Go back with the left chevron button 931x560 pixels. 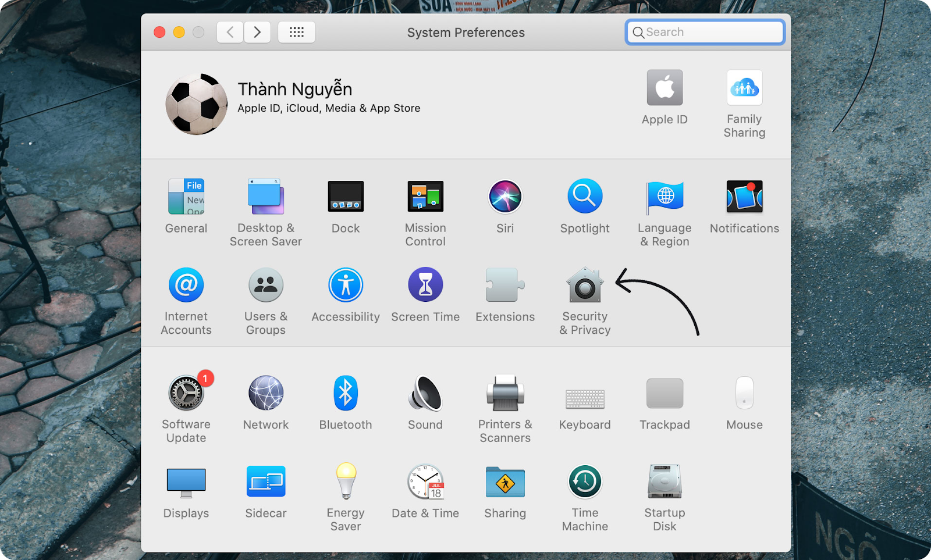(230, 32)
